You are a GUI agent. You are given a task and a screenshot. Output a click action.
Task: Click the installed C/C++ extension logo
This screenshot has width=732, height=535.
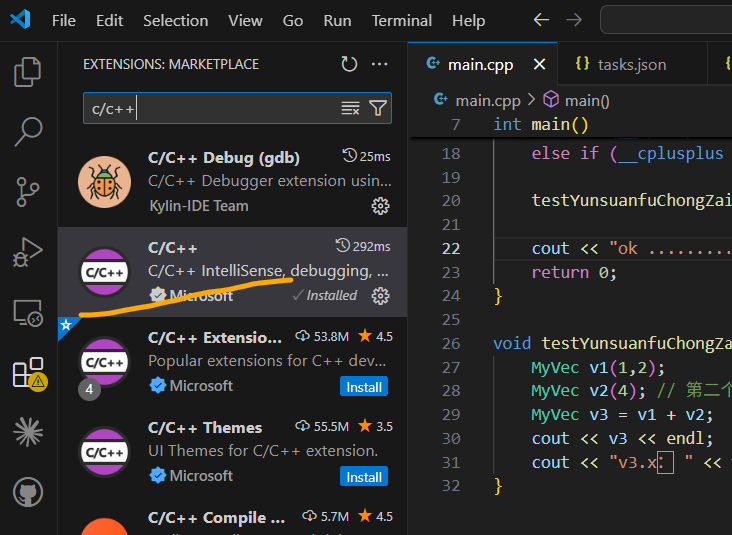[105, 272]
